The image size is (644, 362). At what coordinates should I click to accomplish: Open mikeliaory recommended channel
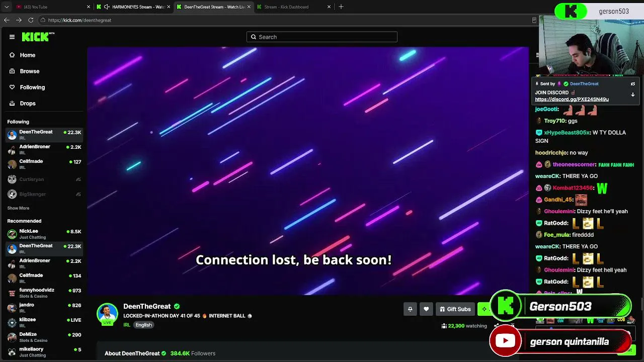pos(44,351)
